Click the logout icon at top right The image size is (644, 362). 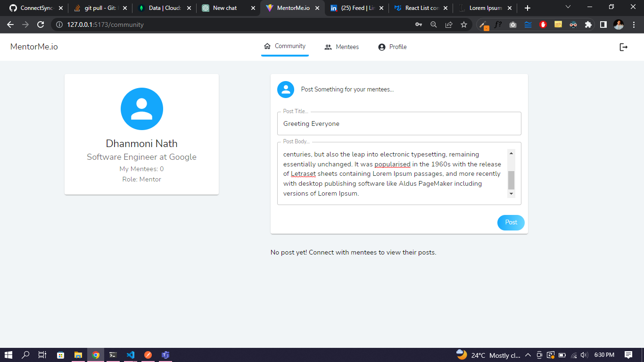(624, 47)
